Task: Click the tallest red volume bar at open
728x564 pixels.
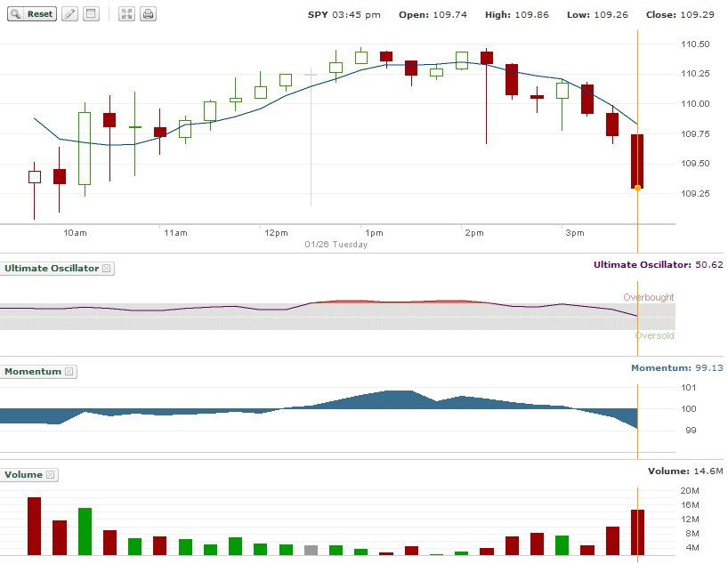Action: pos(35,527)
